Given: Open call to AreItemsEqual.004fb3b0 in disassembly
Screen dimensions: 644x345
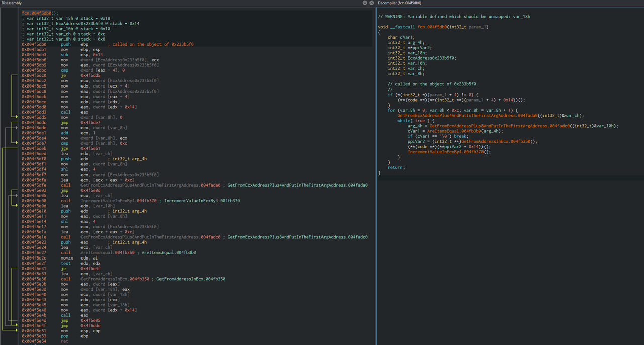Looking at the screenshot, I should tap(109, 252).
